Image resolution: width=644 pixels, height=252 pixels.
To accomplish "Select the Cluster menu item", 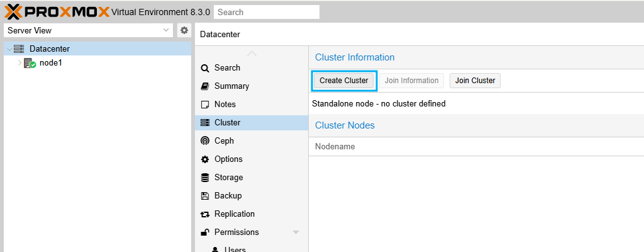I will (x=252, y=123).
